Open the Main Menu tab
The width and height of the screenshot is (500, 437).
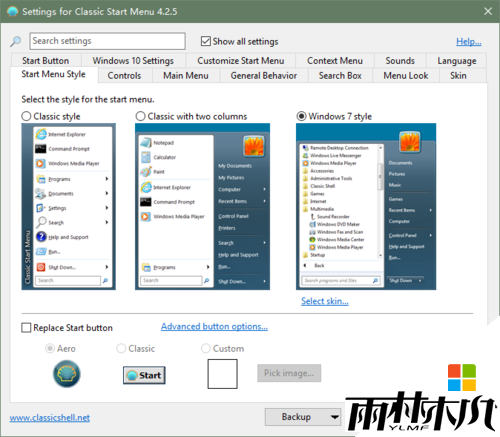click(186, 76)
